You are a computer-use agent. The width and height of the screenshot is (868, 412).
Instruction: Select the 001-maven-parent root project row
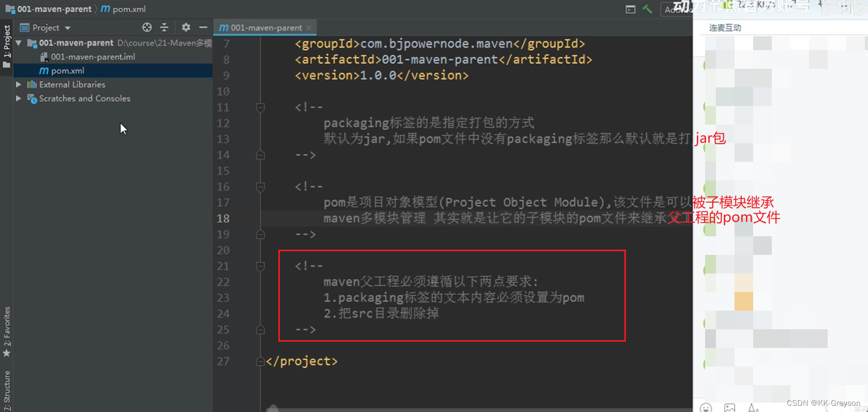(113, 43)
